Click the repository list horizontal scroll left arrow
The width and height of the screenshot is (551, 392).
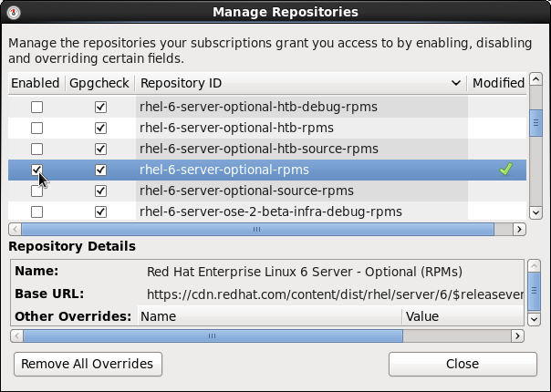tap(15, 230)
